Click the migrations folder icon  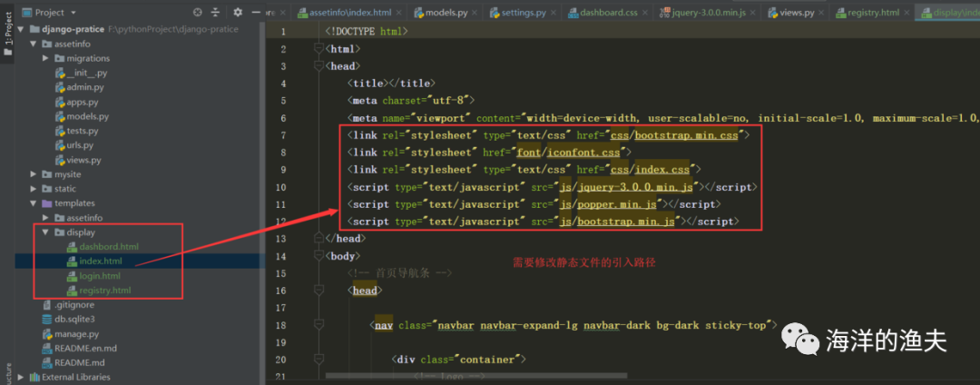click(x=59, y=59)
